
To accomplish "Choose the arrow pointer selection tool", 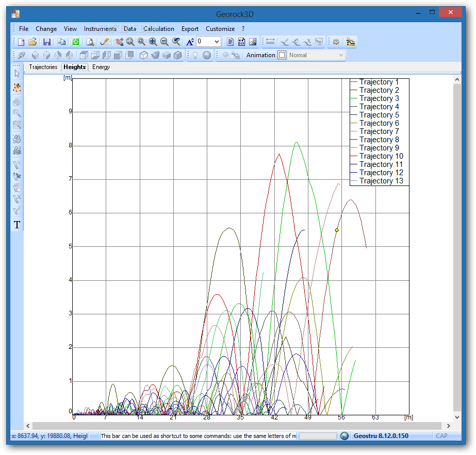I will click(17, 73).
